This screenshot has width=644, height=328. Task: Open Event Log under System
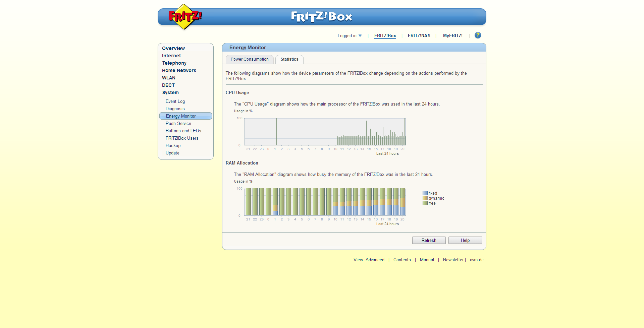tap(175, 101)
